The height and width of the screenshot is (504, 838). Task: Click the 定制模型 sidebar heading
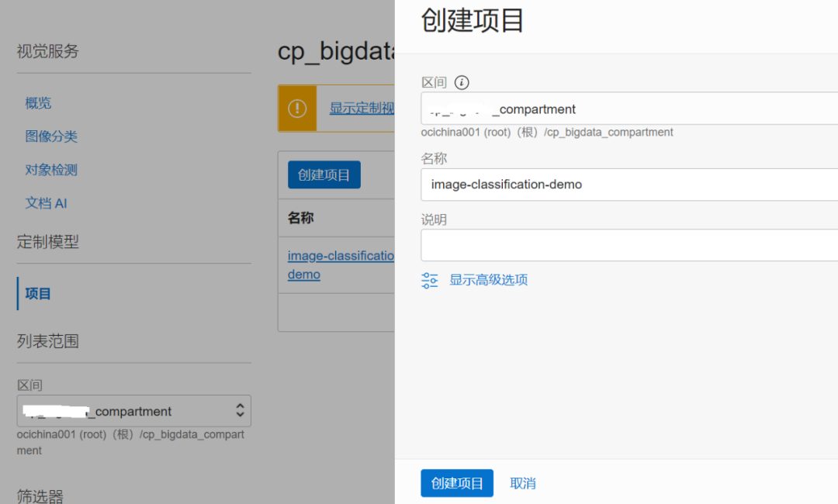(x=47, y=242)
